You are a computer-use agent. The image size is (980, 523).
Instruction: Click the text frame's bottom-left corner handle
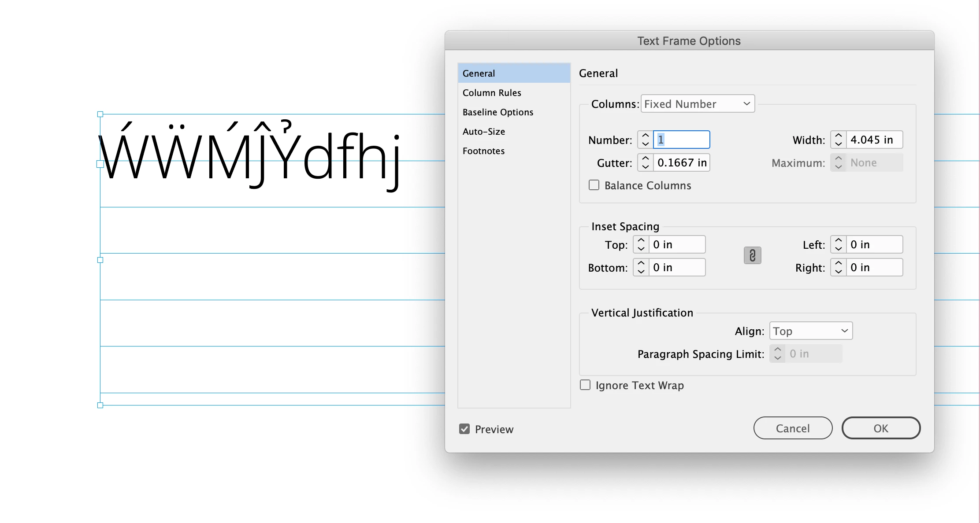[x=100, y=405]
